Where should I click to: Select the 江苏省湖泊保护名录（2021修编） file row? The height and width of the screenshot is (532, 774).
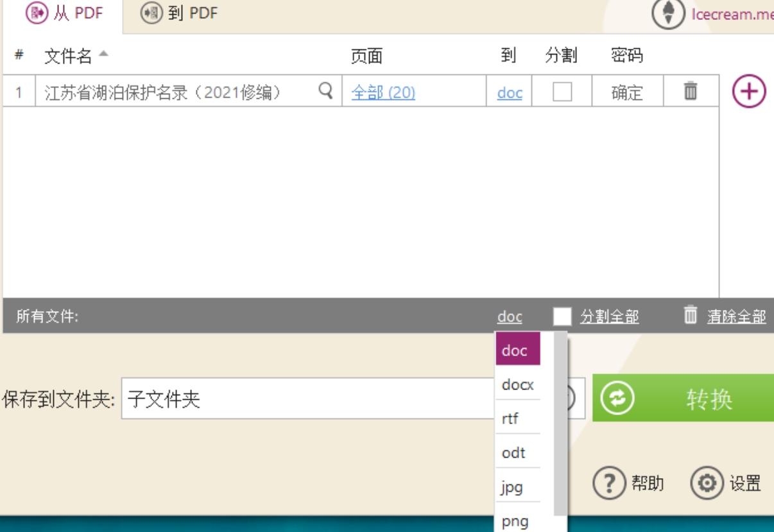click(x=361, y=92)
